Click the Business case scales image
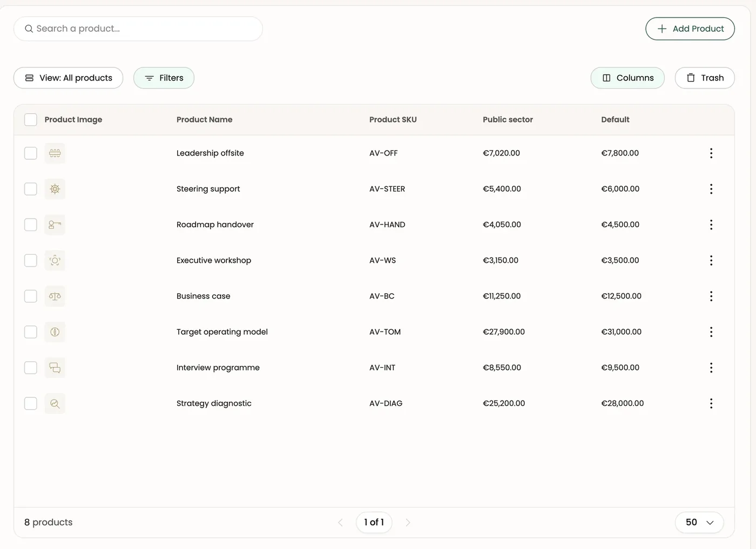756x549 pixels. 55,296
